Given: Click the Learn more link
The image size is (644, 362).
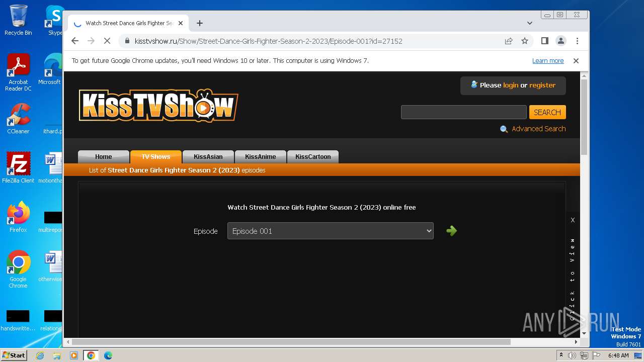Looking at the screenshot, I should (548, 61).
